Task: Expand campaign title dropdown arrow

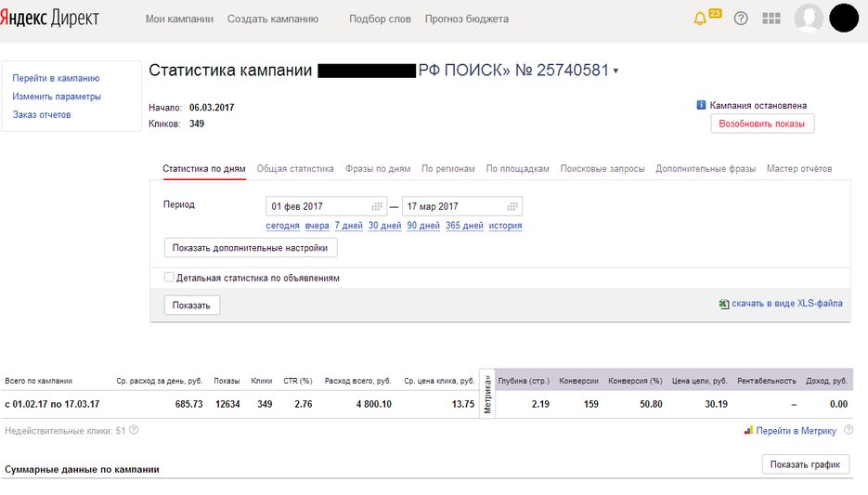Action: point(615,72)
